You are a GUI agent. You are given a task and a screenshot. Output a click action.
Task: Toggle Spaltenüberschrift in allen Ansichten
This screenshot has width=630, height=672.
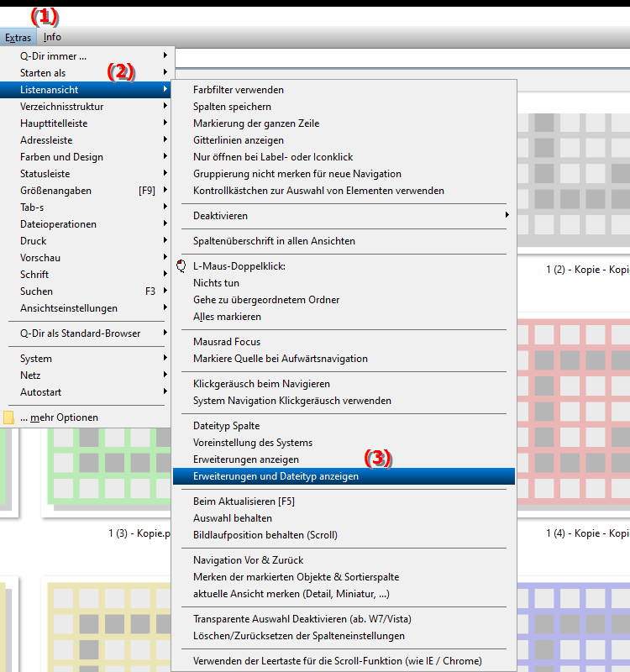tap(344, 241)
